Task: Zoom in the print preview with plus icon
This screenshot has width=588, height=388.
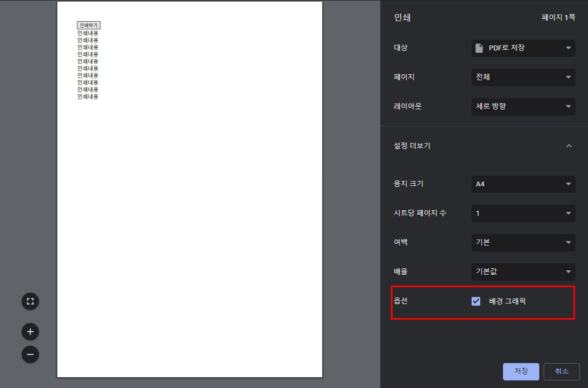Action: coord(30,332)
